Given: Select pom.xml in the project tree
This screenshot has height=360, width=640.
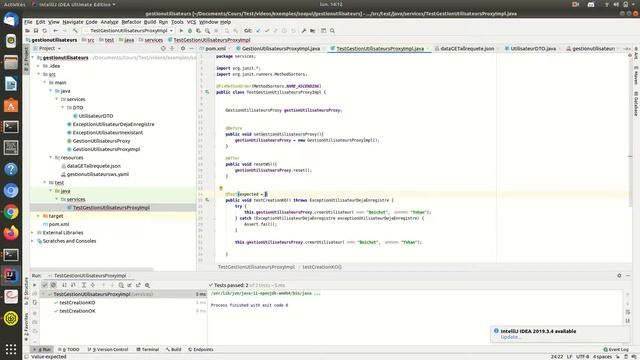Looking at the screenshot, I should (x=59, y=224).
